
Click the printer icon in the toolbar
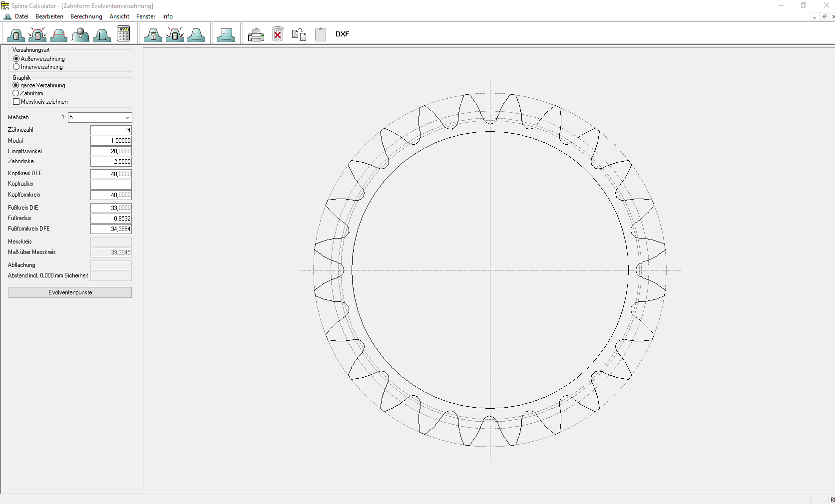pyautogui.click(x=256, y=34)
